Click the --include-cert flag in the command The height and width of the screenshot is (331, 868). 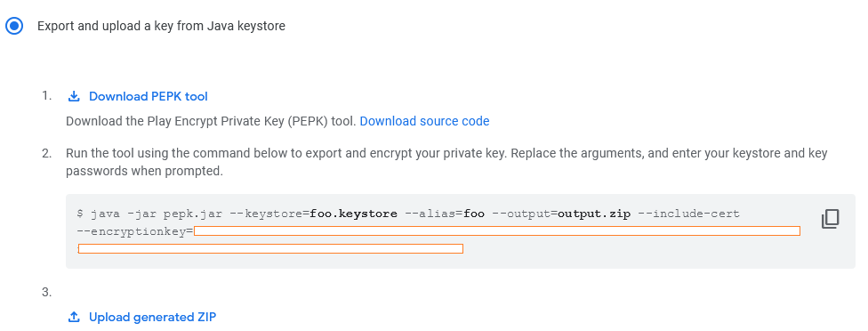point(688,214)
